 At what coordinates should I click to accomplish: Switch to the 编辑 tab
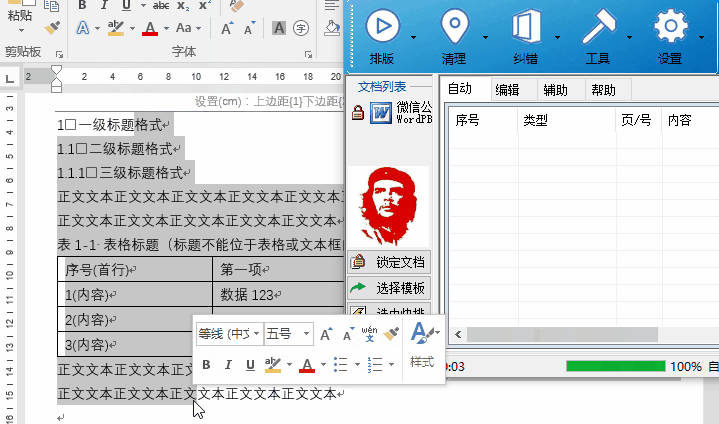tap(507, 89)
